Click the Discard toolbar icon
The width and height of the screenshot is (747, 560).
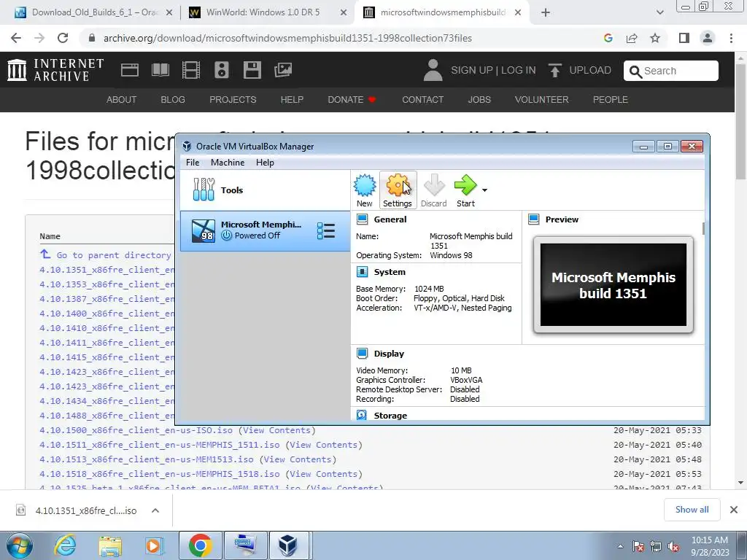coord(433,190)
